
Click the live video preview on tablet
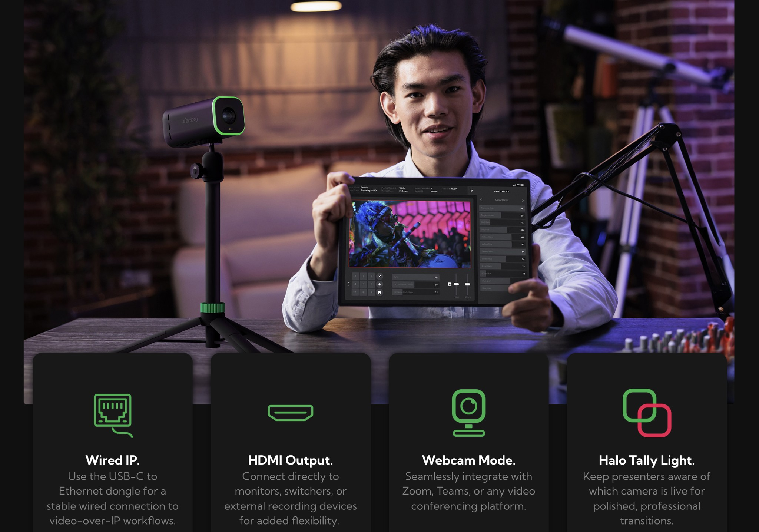click(x=410, y=234)
